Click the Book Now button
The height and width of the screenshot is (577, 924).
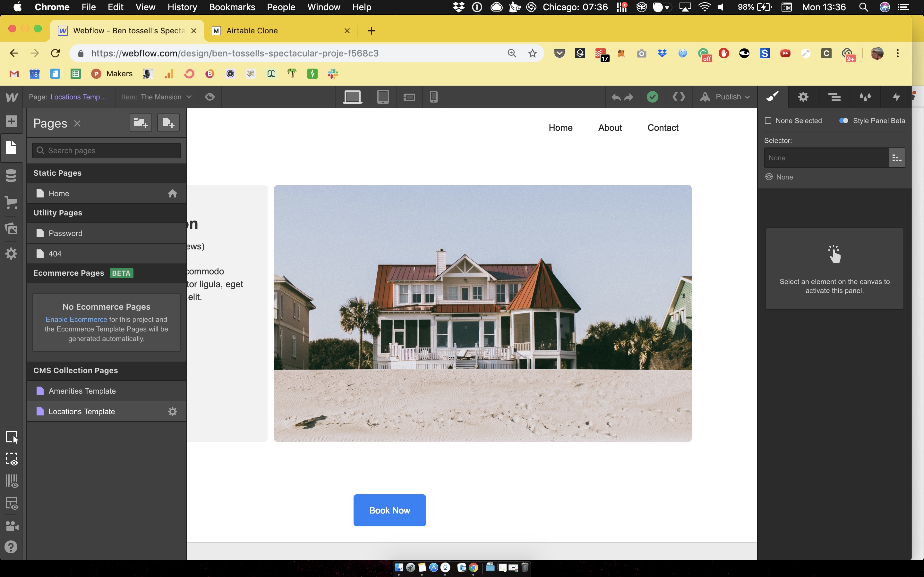[x=389, y=510]
